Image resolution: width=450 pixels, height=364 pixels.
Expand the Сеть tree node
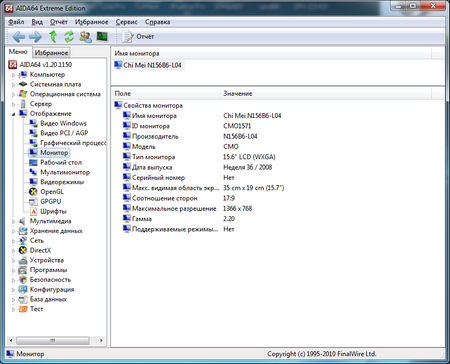pyautogui.click(x=14, y=241)
